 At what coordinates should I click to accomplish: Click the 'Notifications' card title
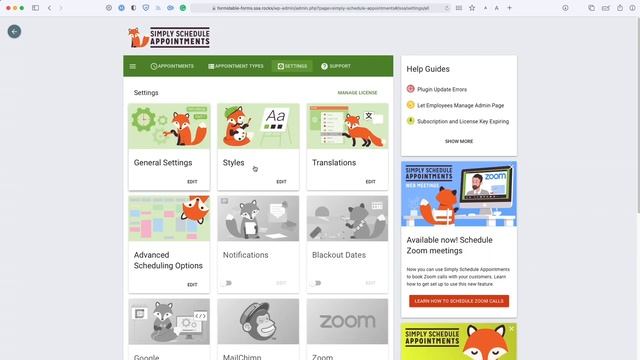245,255
